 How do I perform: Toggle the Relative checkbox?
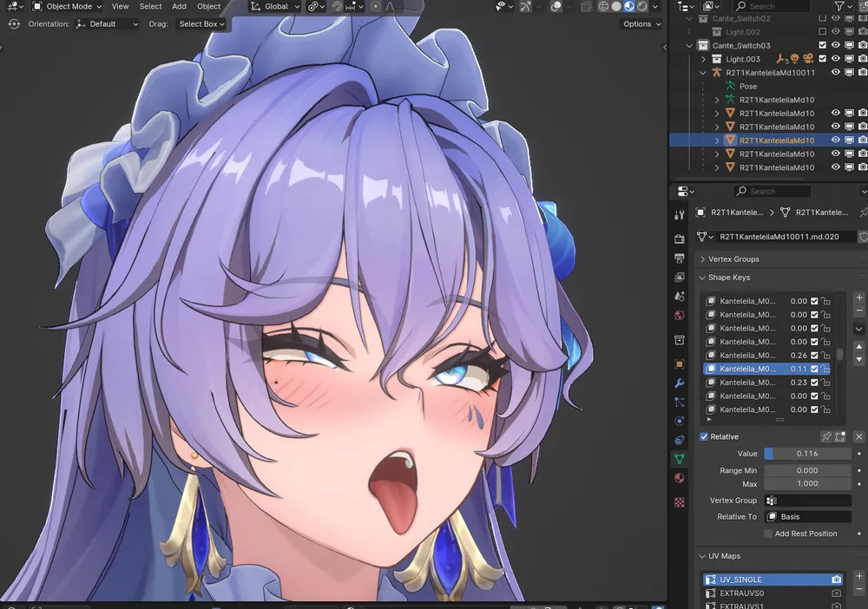pos(704,436)
